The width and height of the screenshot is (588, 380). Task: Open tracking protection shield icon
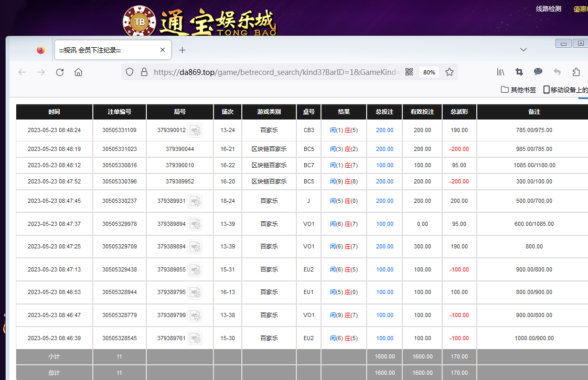[x=130, y=72]
